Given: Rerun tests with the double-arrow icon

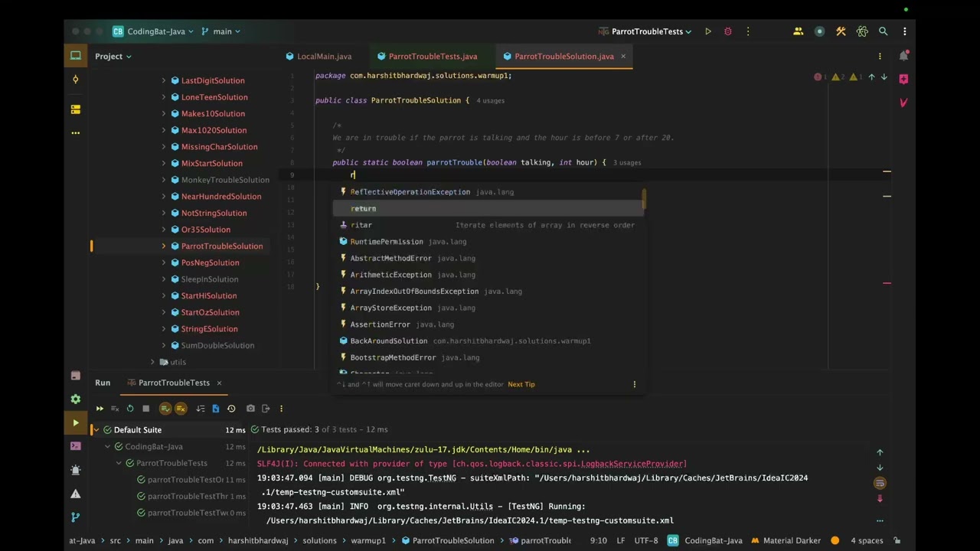Looking at the screenshot, I should tap(100, 409).
